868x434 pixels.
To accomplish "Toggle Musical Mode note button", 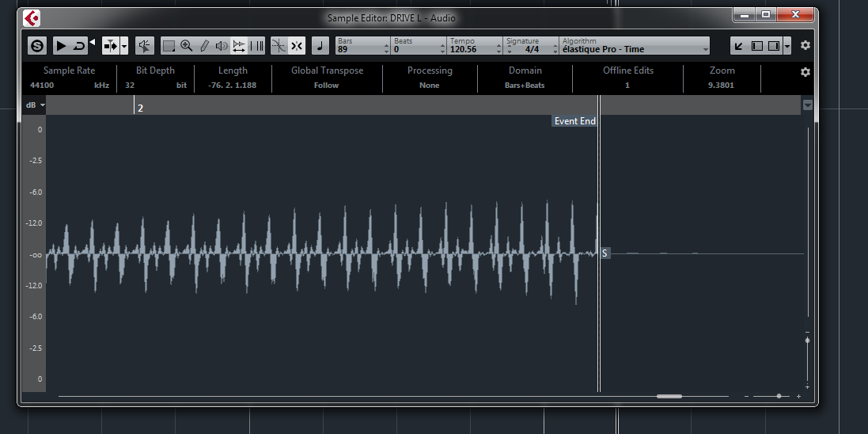I will [320, 45].
